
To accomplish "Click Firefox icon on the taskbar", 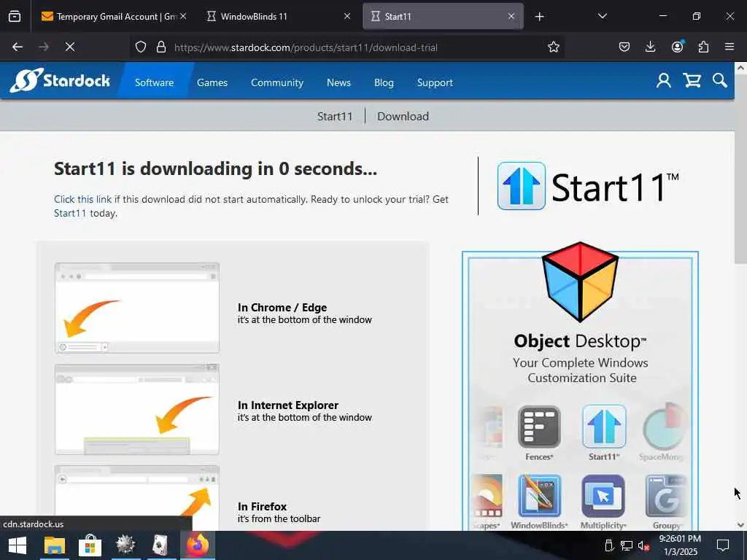I will (197, 545).
